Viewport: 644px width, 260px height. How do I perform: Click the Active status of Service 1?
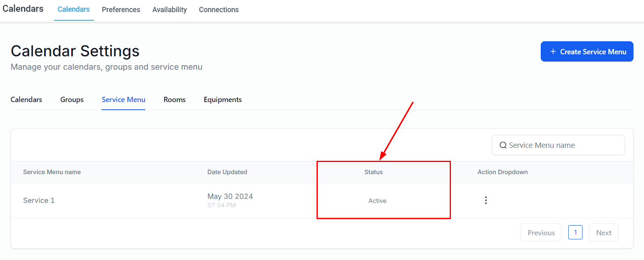[x=377, y=201]
